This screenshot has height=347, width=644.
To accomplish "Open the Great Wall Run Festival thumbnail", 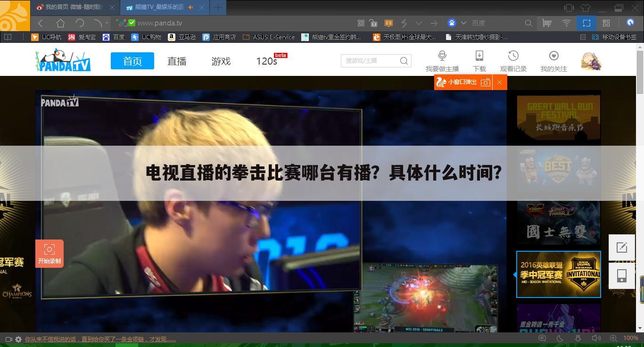I will (x=559, y=118).
